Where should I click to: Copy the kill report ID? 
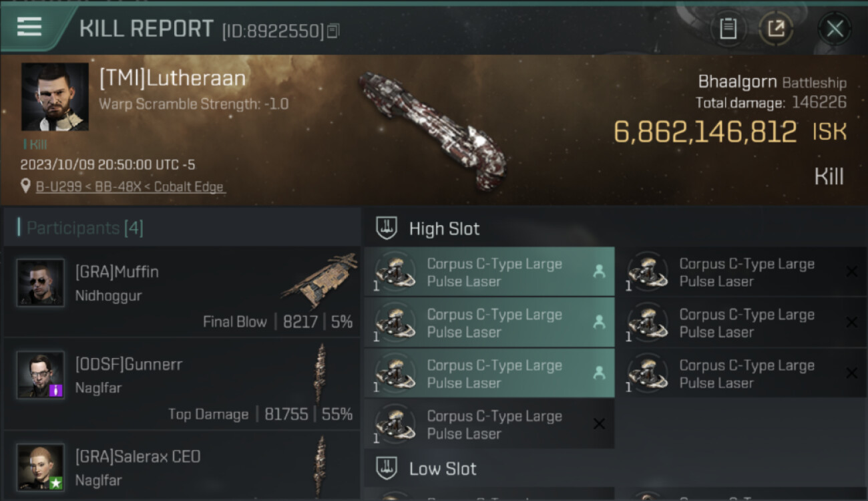coord(333,31)
